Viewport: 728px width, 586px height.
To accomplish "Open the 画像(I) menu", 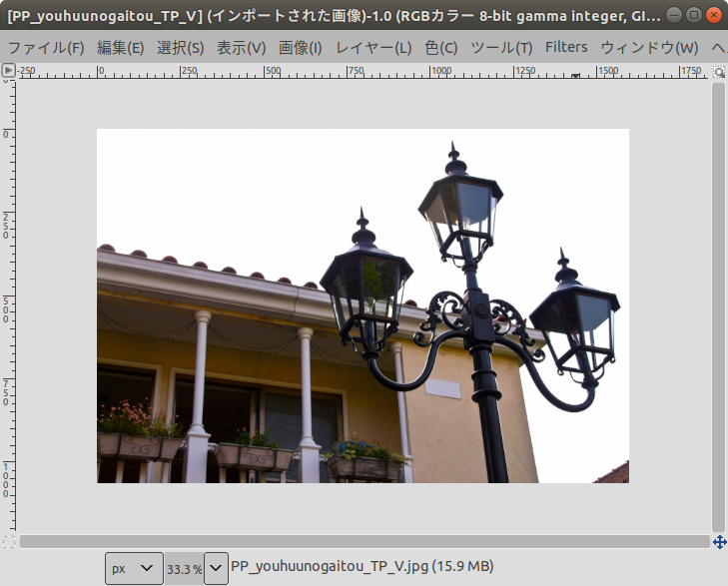I will [x=301, y=47].
